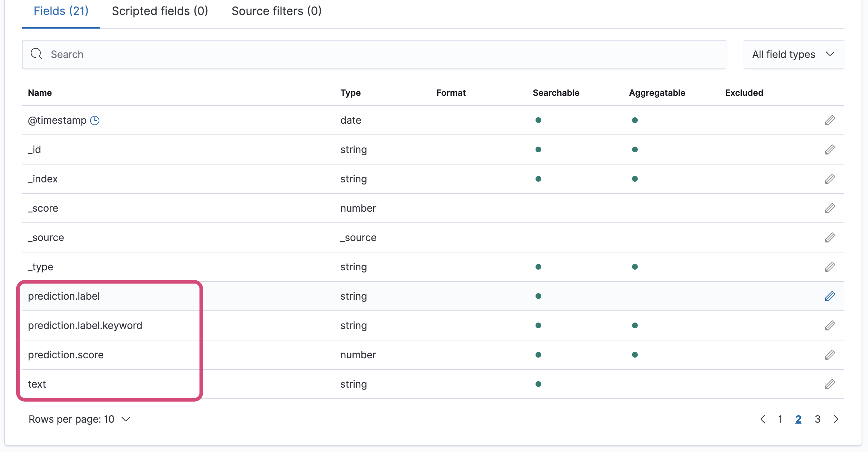Viewport: 868px width, 452px height.
Task: Sort by the Name column header
Action: coord(40,93)
